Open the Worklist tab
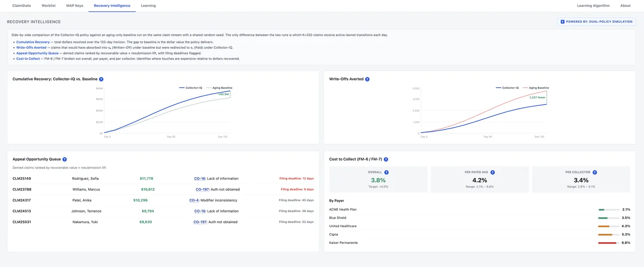This screenshot has width=644, height=267. [49, 6]
